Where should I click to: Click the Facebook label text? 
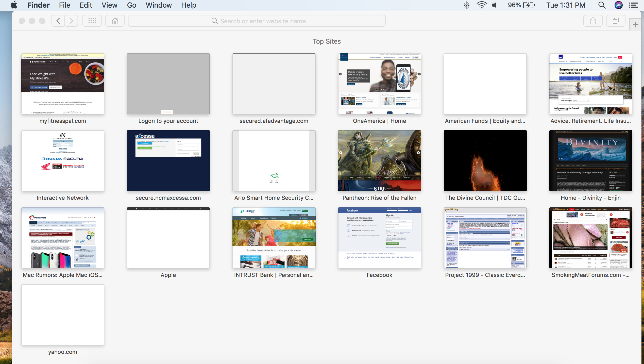379,275
